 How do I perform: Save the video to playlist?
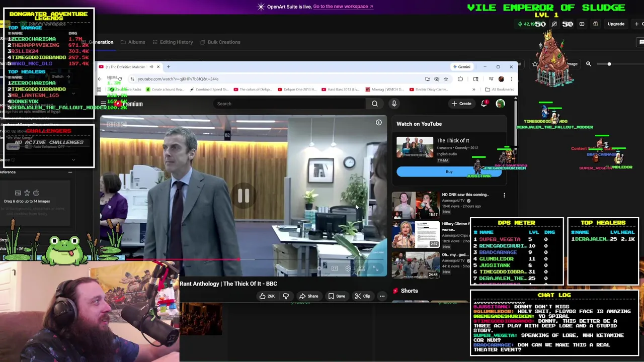337,296
